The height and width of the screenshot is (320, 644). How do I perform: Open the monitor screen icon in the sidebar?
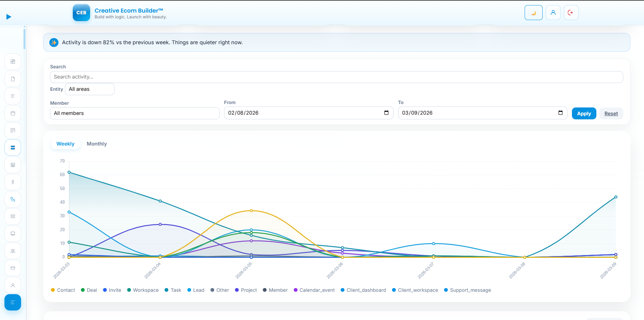(x=13, y=234)
